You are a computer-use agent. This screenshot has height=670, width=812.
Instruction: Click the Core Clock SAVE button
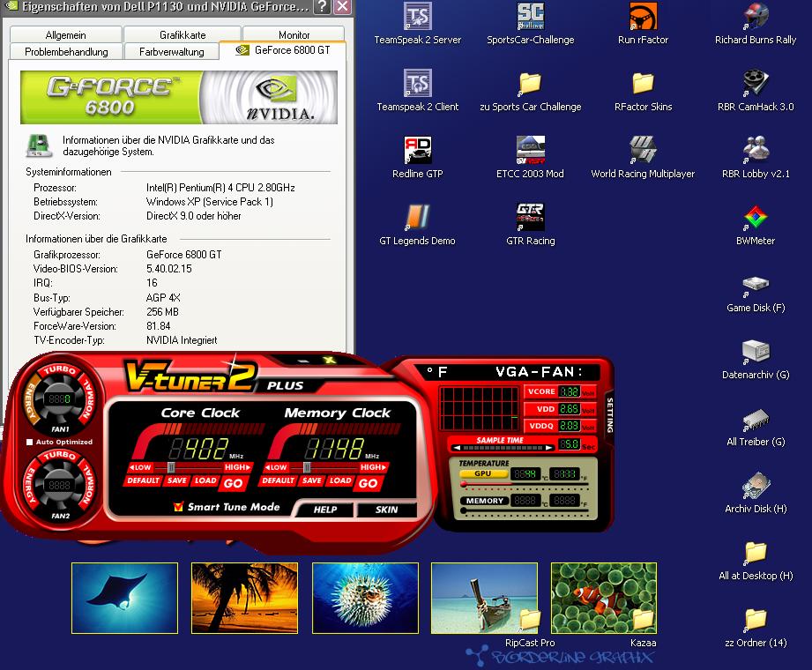[x=176, y=480]
